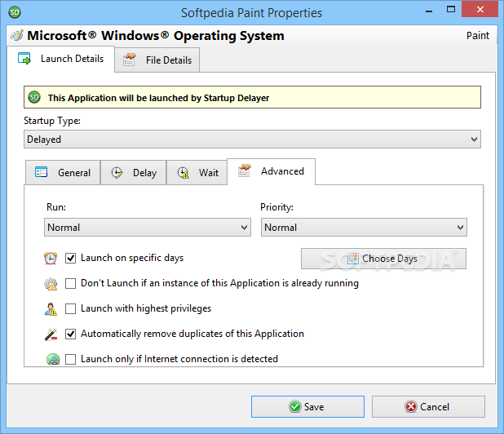The height and width of the screenshot is (434, 504).
Task: Switch to the Launch Details tab
Action: point(61,59)
